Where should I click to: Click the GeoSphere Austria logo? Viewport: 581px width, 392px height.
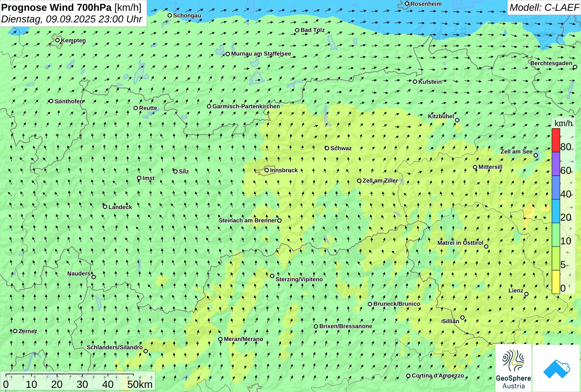click(513, 368)
